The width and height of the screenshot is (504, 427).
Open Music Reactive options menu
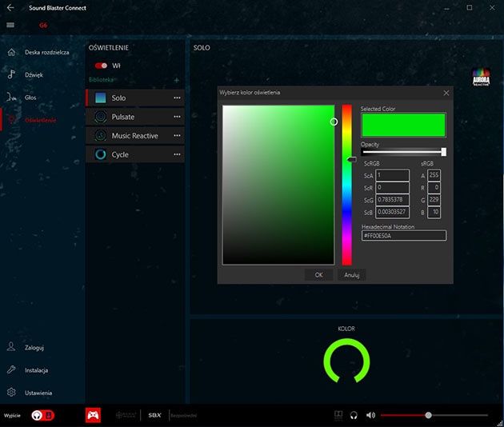177,136
